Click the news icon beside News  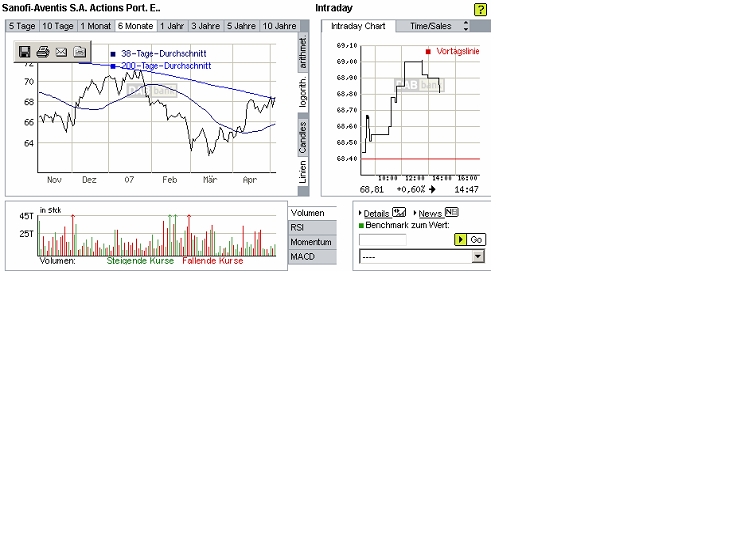[x=452, y=212]
